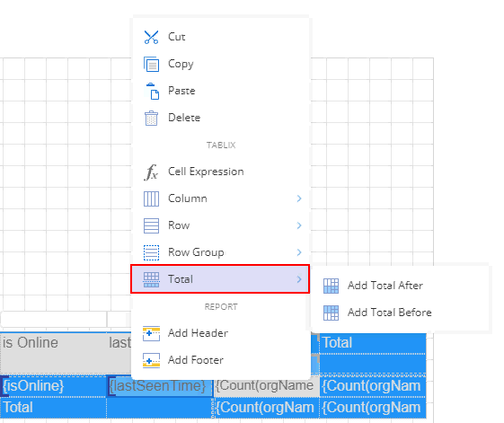Click the scissors Cut icon

click(x=151, y=38)
